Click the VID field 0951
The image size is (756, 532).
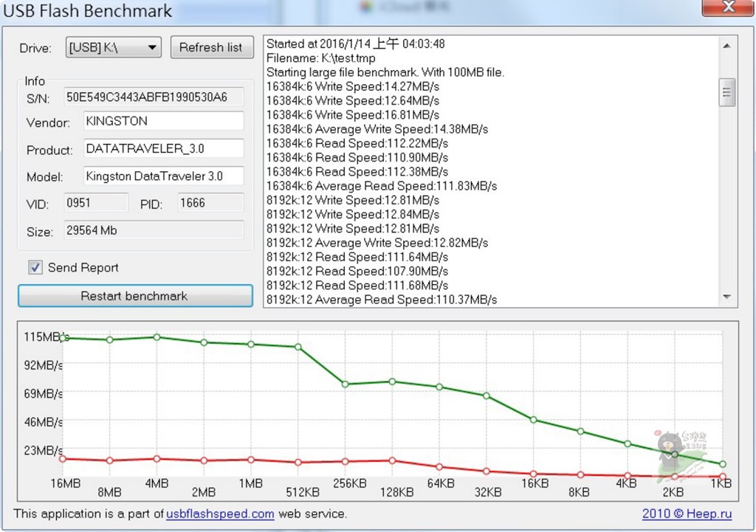click(x=96, y=203)
